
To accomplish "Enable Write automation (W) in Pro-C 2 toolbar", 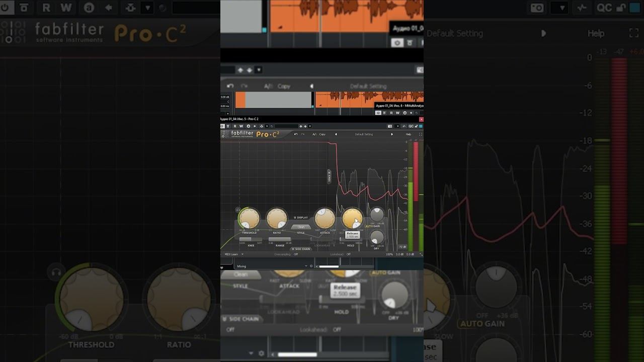I will (x=241, y=126).
